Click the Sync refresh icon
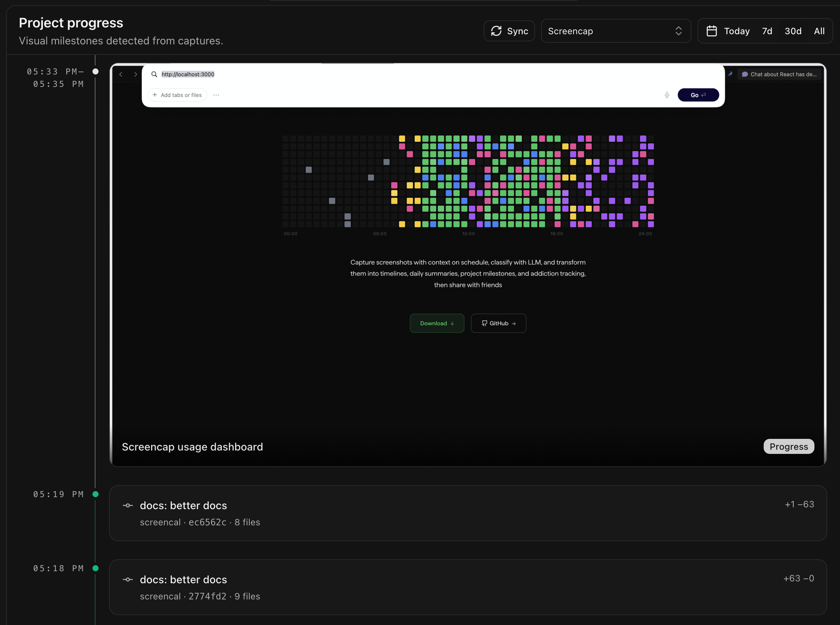The image size is (840, 625). coord(496,31)
